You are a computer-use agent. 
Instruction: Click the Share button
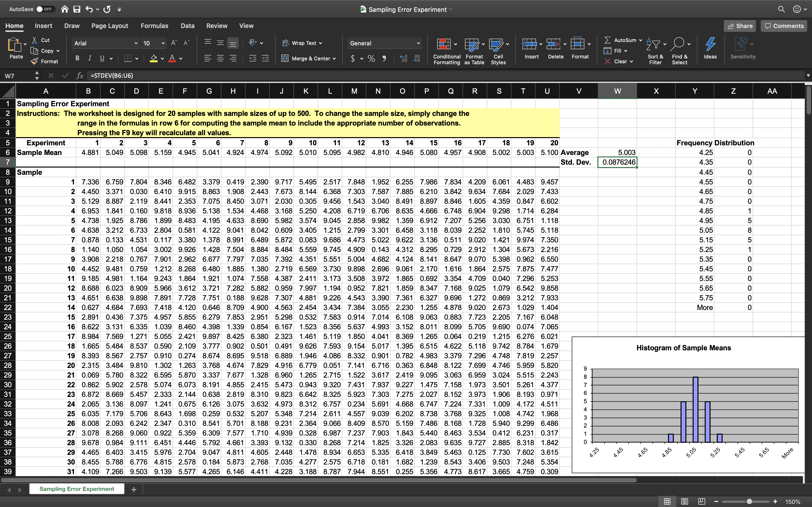[739, 26]
